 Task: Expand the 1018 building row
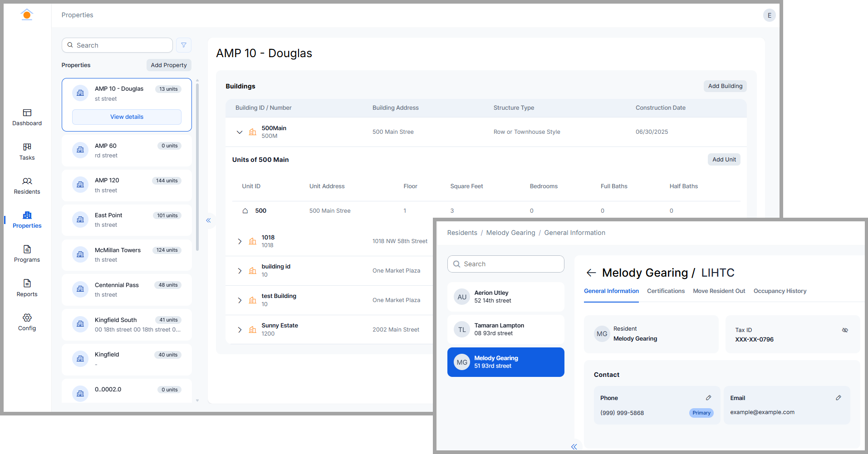[240, 241]
